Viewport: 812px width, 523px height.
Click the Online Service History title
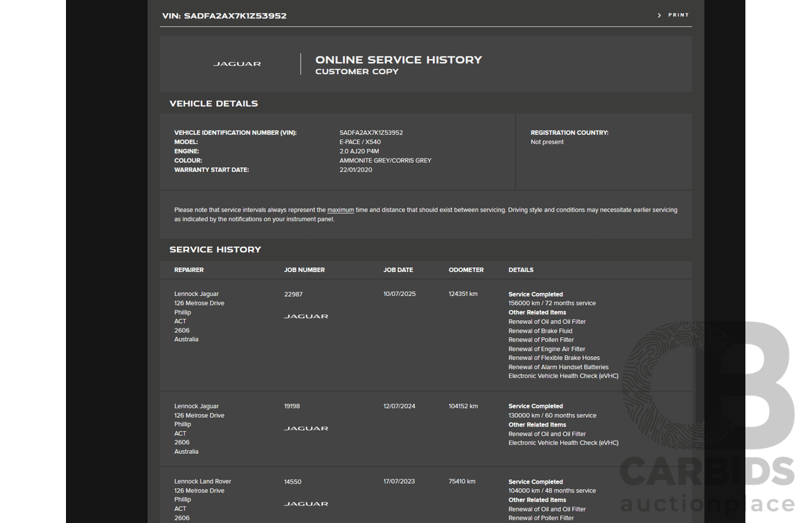398,60
